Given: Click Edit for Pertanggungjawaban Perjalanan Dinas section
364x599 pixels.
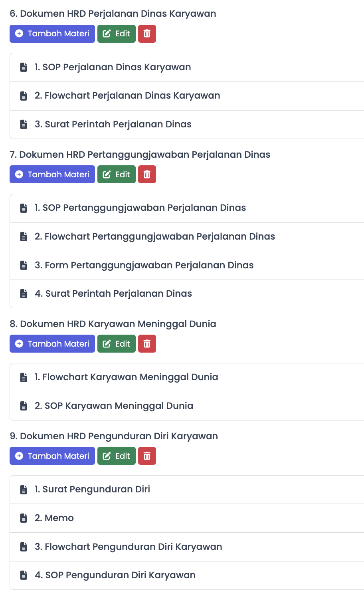Looking at the screenshot, I should [117, 175].
